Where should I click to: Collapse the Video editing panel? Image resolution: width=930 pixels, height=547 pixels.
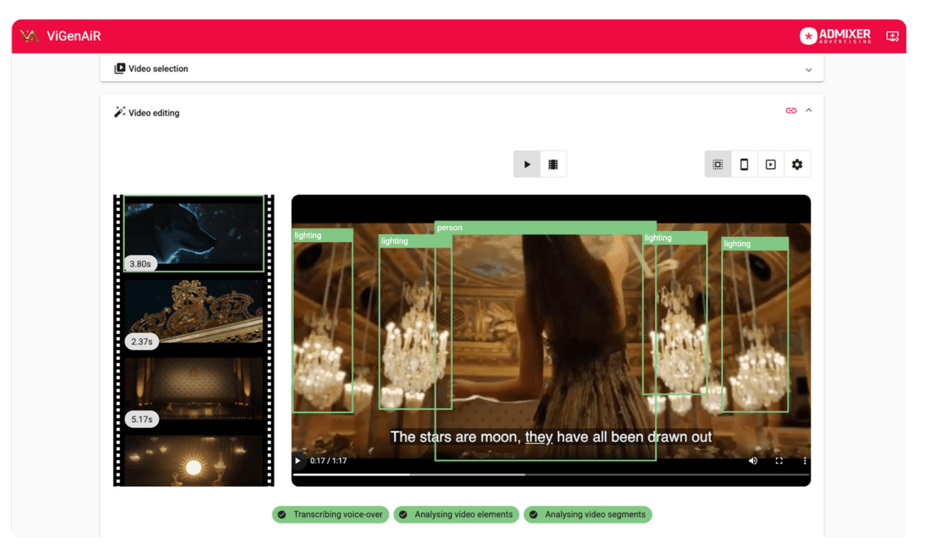tap(809, 111)
